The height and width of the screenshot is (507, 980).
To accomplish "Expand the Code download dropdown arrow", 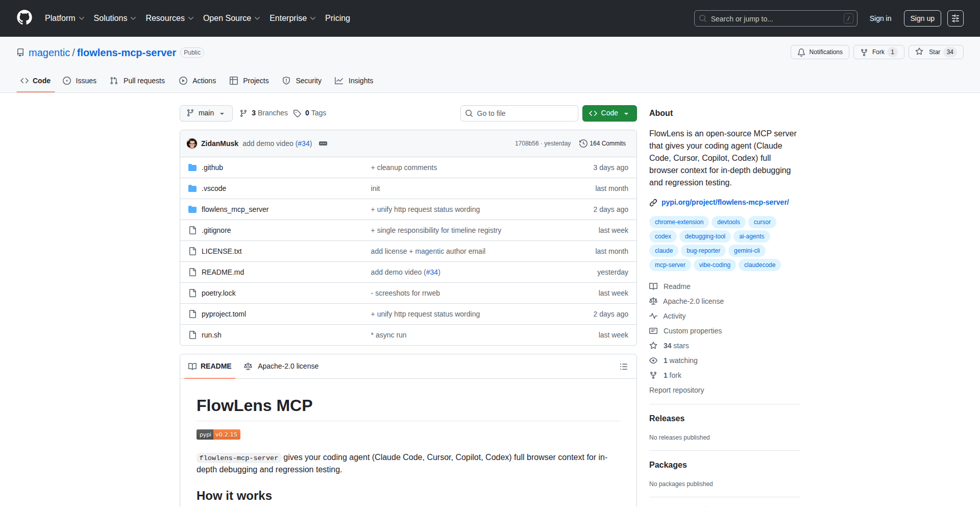I will point(626,113).
